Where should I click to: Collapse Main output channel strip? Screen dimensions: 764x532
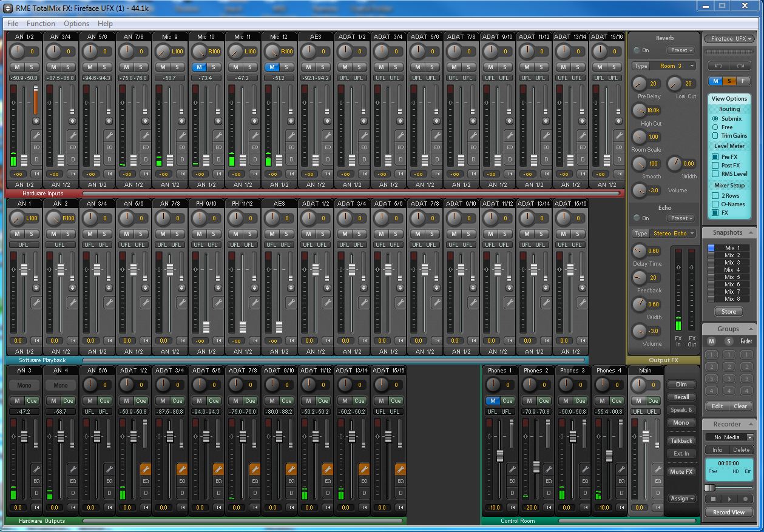pos(657,507)
